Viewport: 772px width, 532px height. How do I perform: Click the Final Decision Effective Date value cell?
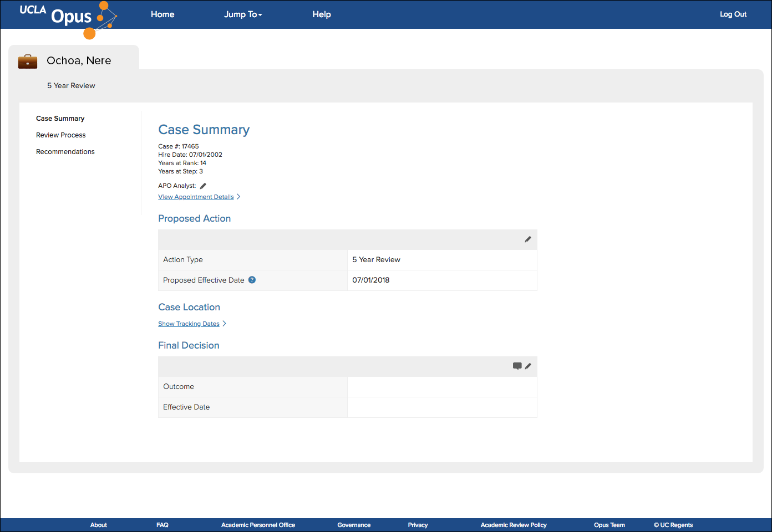click(442, 407)
